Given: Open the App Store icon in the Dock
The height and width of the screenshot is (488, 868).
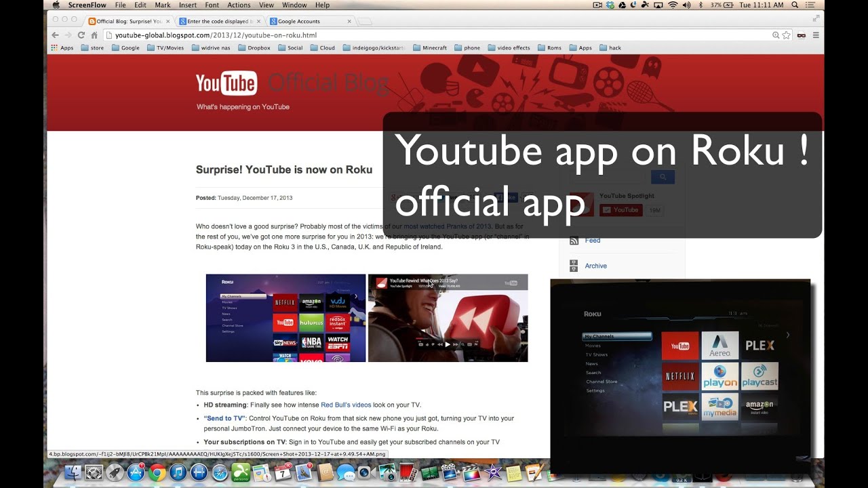Looking at the screenshot, I should (136, 472).
